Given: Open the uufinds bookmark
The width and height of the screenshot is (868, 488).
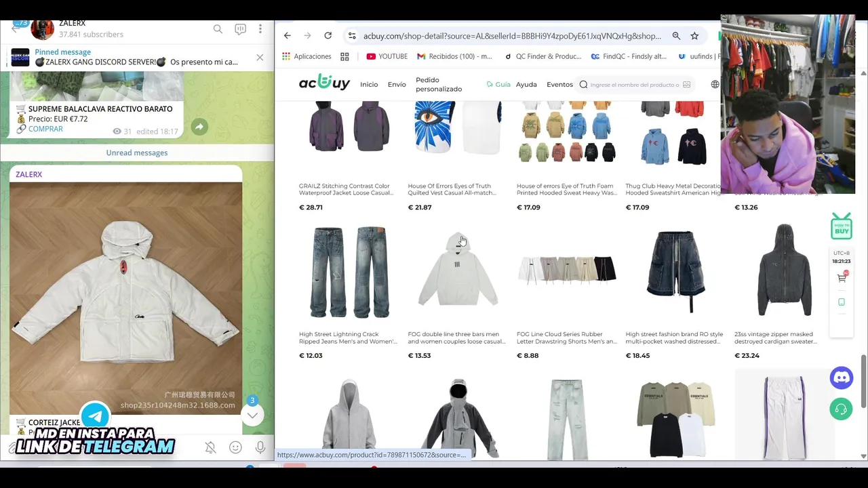Looking at the screenshot, I should pos(698,56).
